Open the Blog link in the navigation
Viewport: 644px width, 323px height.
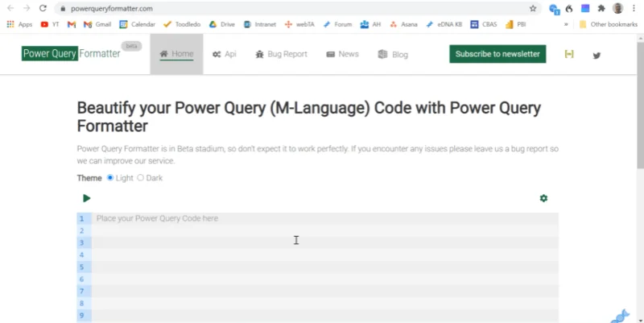point(393,54)
